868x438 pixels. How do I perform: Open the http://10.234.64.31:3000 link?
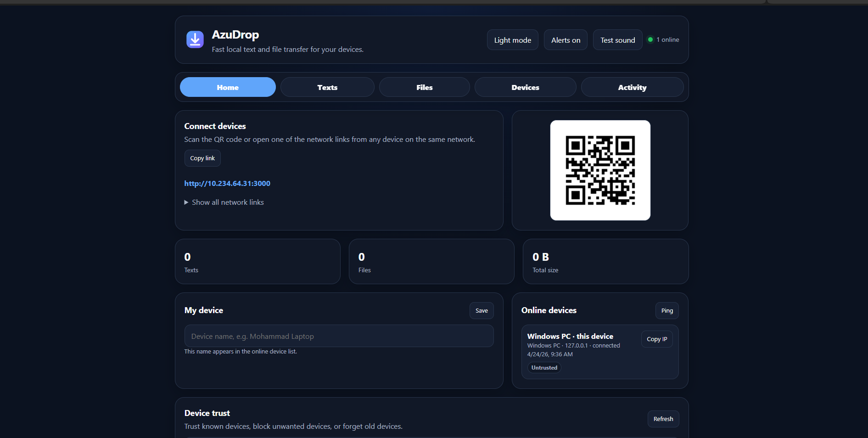point(227,183)
